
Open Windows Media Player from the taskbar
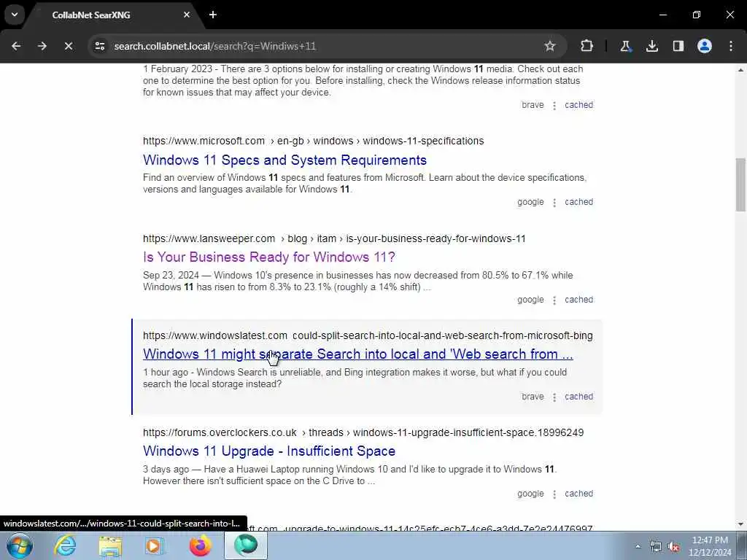coord(155,545)
